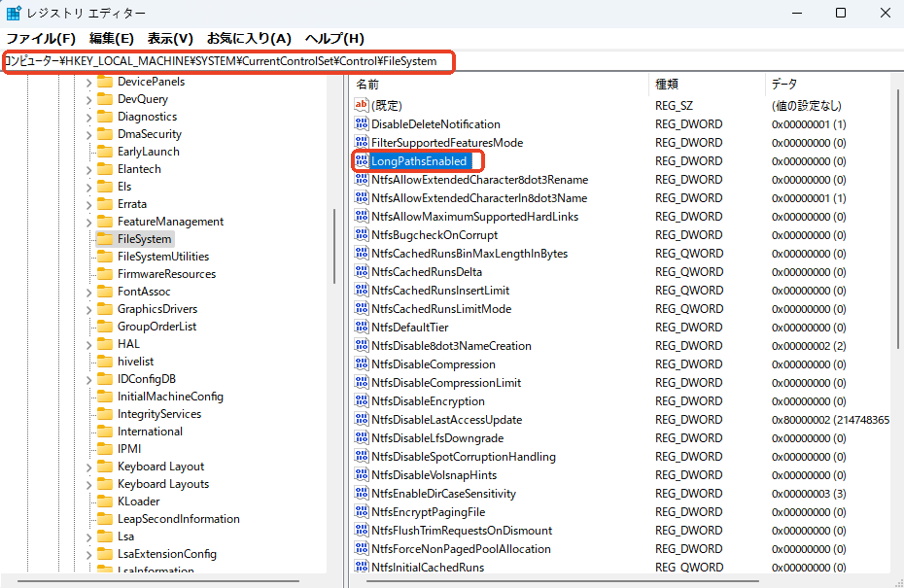The image size is (904, 588).
Task: Open the お気に入り(A) menu
Action: pyautogui.click(x=249, y=38)
